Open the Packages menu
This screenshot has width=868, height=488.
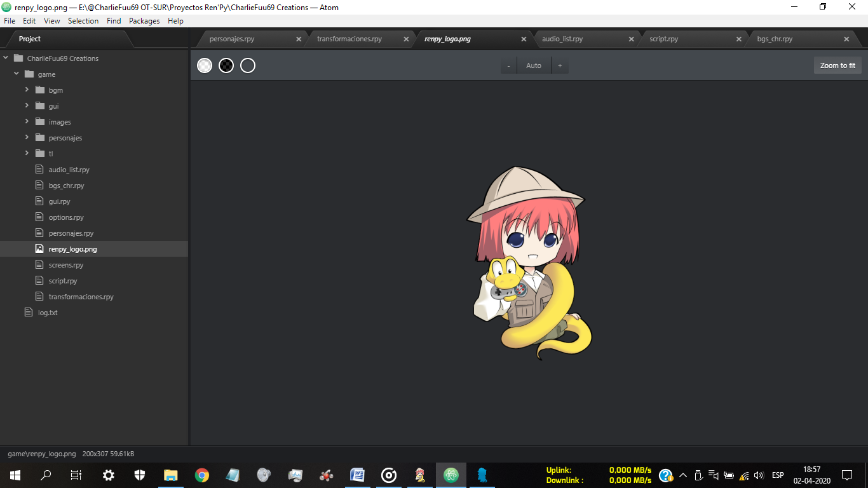coord(144,21)
